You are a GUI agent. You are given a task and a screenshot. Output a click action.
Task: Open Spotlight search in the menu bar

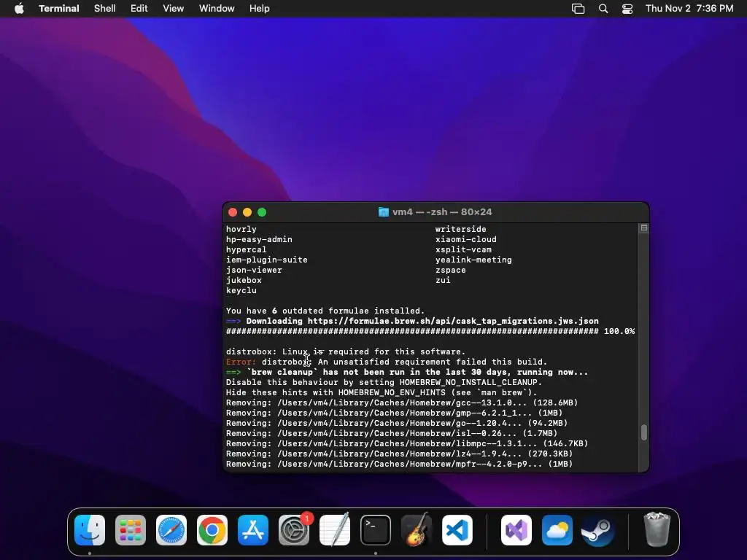[x=603, y=9]
